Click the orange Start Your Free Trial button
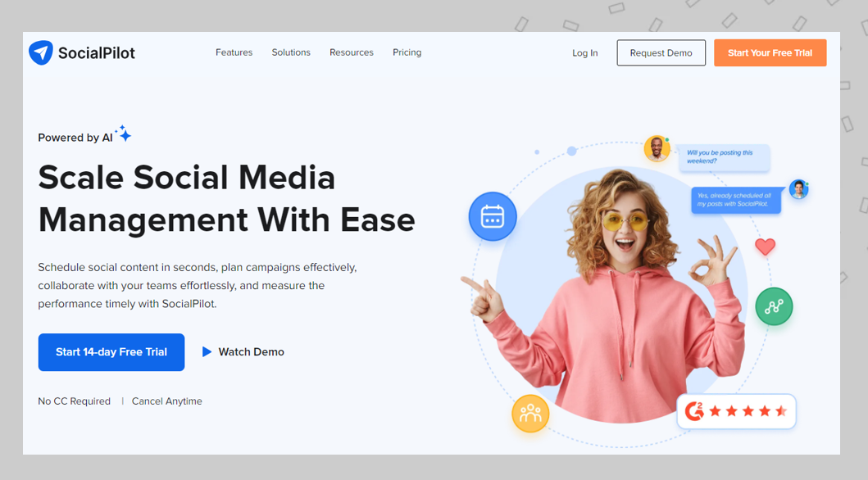The height and width of the screenshot is (480, 868). pos(770,53)
